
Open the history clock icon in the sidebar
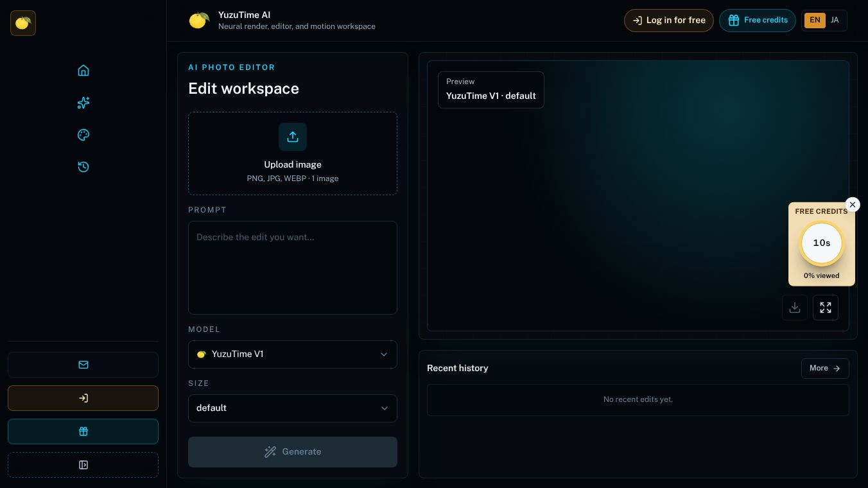(x=83, y=167)
